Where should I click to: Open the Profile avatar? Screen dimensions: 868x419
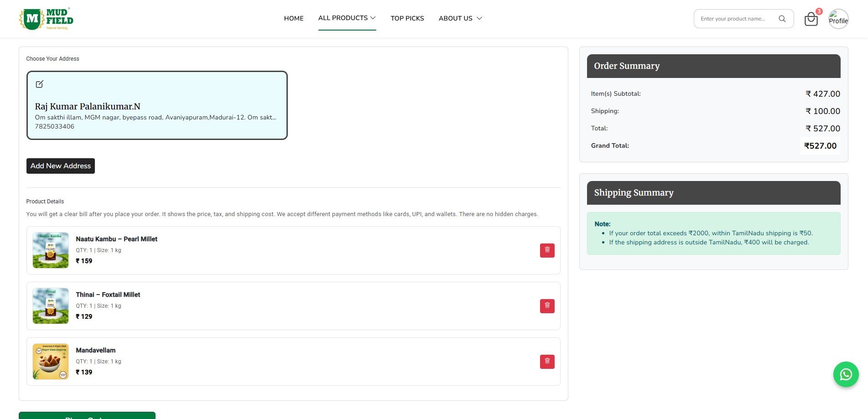coord(838,19)
